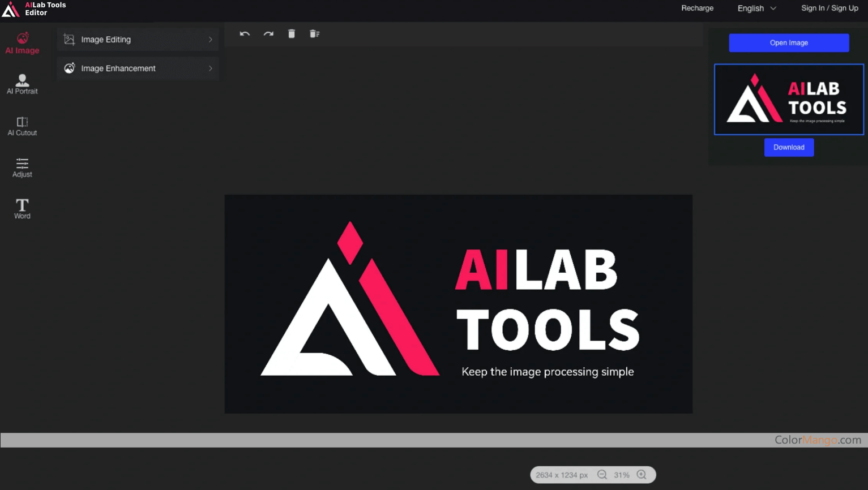Delete selection with the trash icon
The width and height of the screenshot is (868, 490).
click(291, 33)
